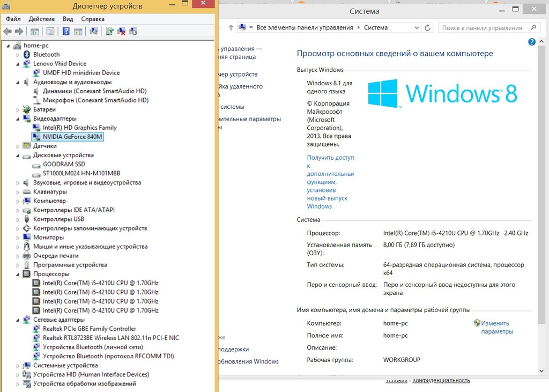Click the magnifier icon in control panel search
Screen dimensions: 549x392
[533, 28]
